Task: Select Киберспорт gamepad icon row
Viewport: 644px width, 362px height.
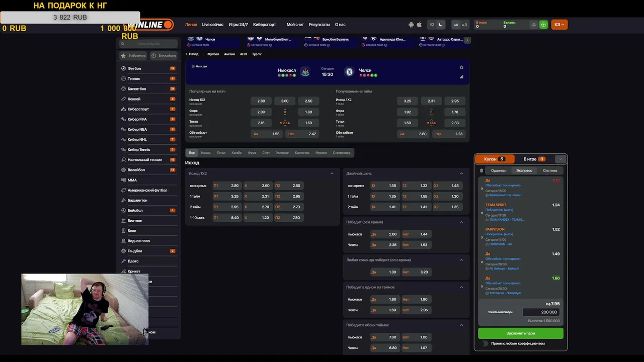Action: click(x=148, y=109)
